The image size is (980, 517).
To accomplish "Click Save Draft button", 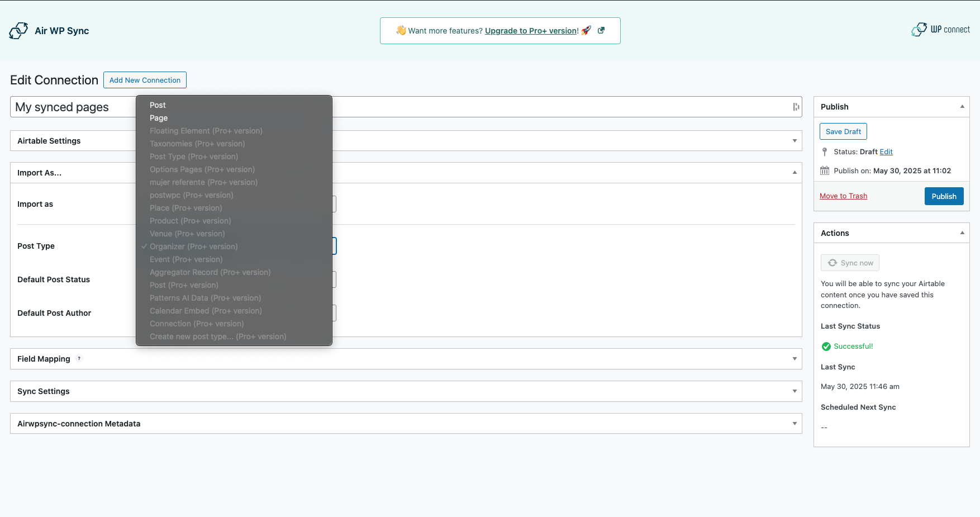I will point(843,131).
